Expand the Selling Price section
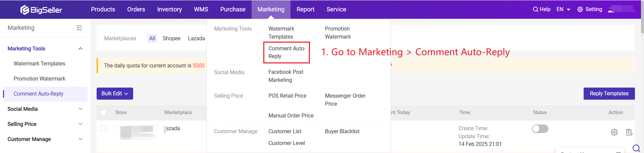The height and width of the screenshot is (153, 644). coord(80,124)
